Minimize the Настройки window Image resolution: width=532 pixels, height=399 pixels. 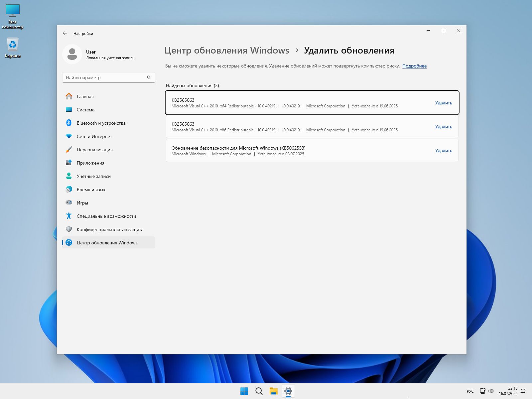[x=428, y=31]
